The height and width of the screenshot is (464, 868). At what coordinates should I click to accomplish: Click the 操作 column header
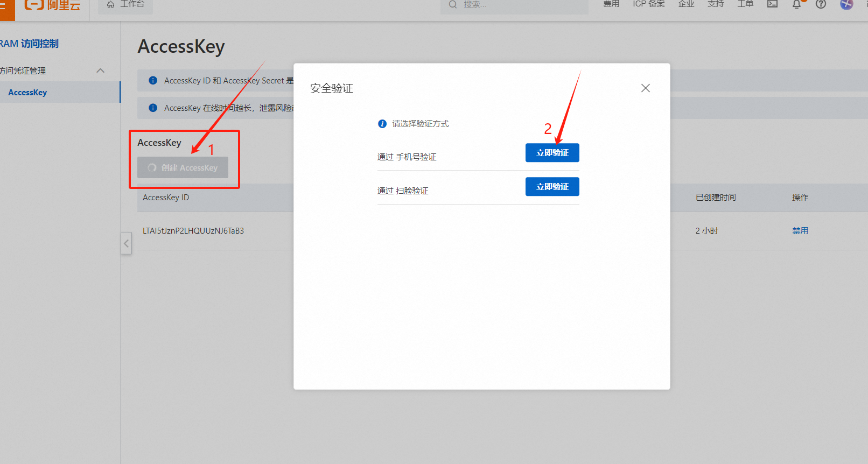point(800,198)
